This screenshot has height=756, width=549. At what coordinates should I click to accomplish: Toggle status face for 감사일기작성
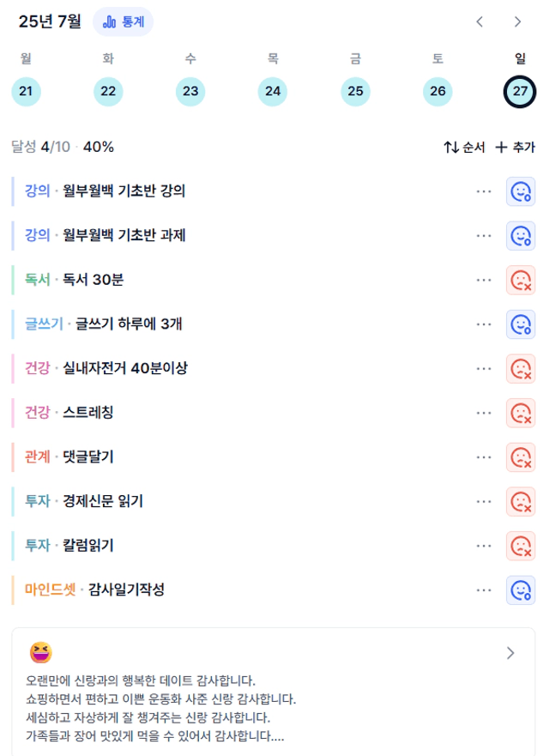click(x=521, y=590)
